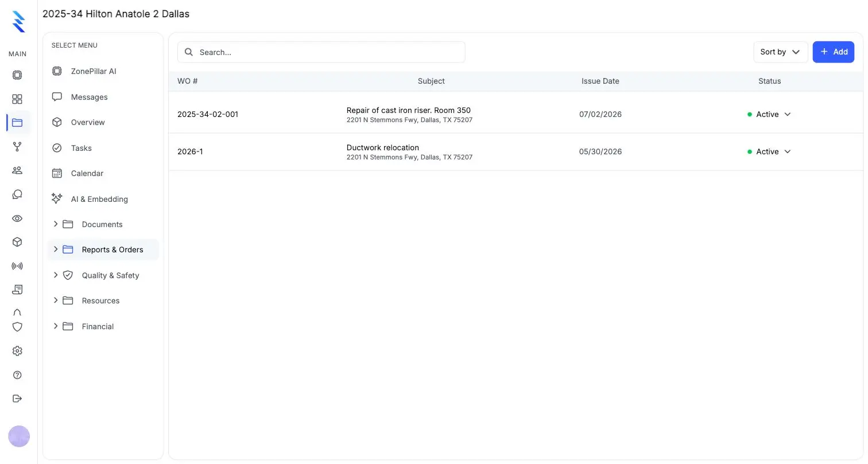Open AI & Embedding menu item
The height and width of the screenshot is (464, 868).
pos(103,199)
